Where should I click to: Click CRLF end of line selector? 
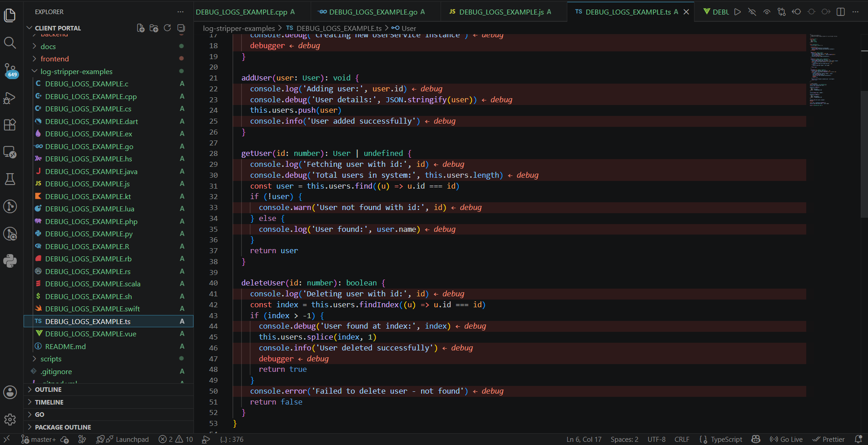click(682, 440)
